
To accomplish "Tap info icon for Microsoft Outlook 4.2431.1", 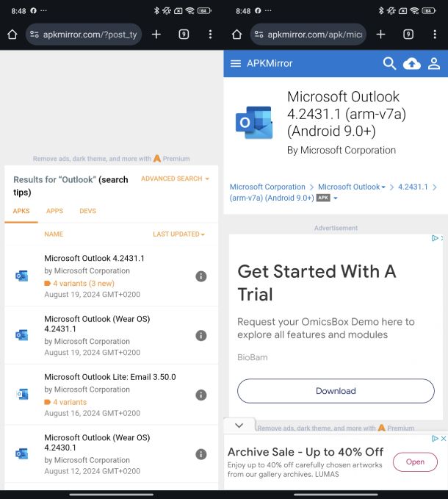I will 201,276.
